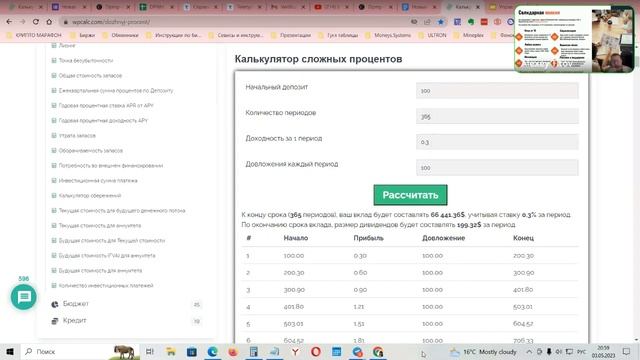
Task: Click browser forward arrow
Action: click(22, 22)
